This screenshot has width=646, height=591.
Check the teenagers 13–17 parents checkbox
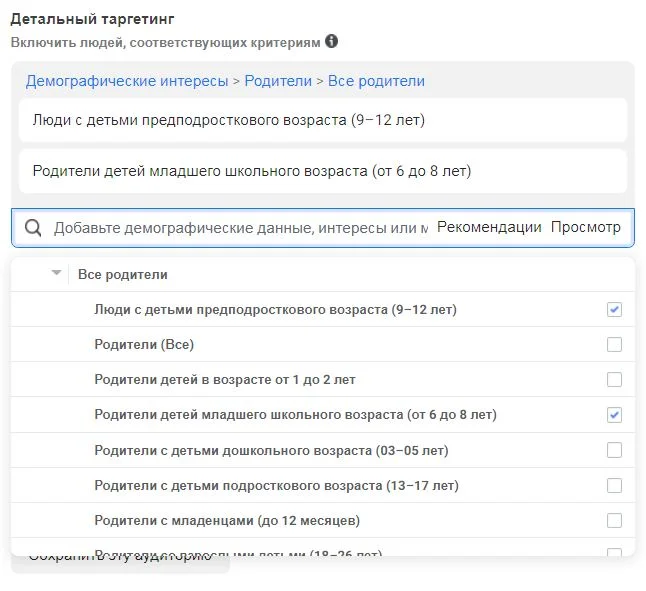pyautogui.click(x=614, y=486)
